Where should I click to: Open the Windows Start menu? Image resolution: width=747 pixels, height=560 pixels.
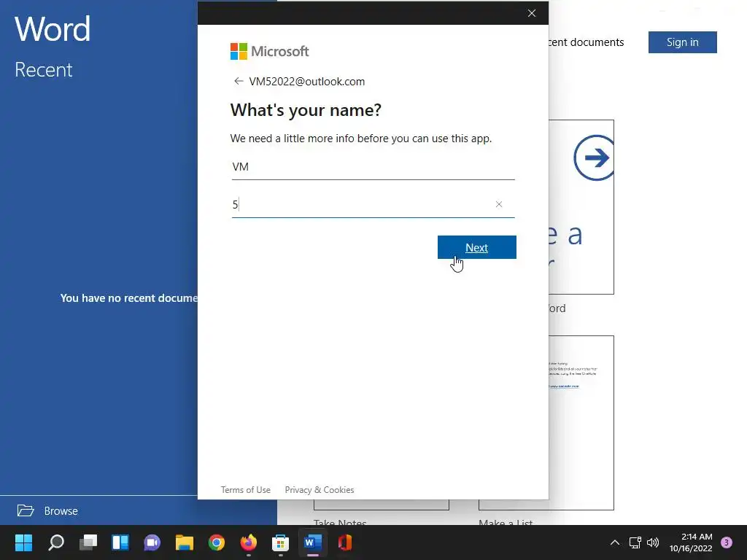pos(23,542)
